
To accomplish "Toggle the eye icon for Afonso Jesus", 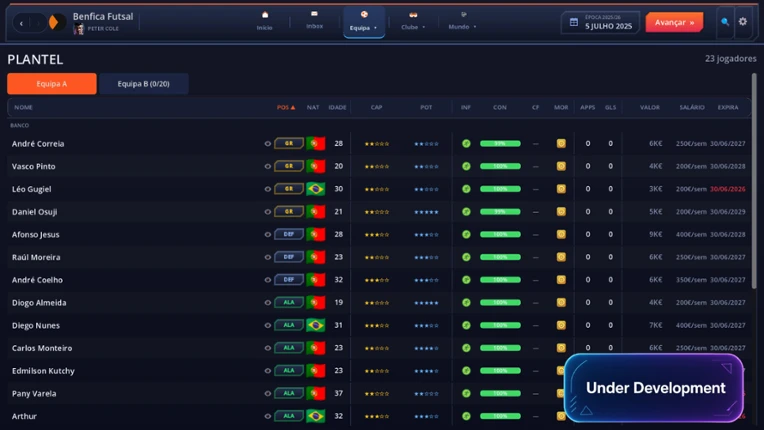I will pos(267,234).
